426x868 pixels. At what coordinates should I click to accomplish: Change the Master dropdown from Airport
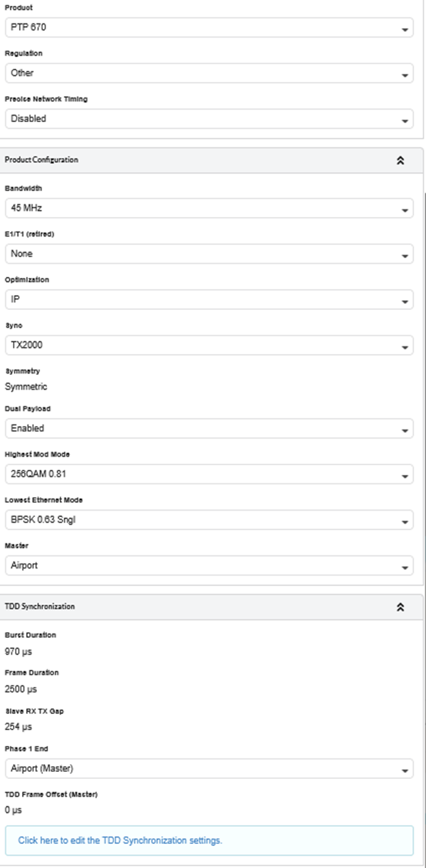click(x=208, y=565)
